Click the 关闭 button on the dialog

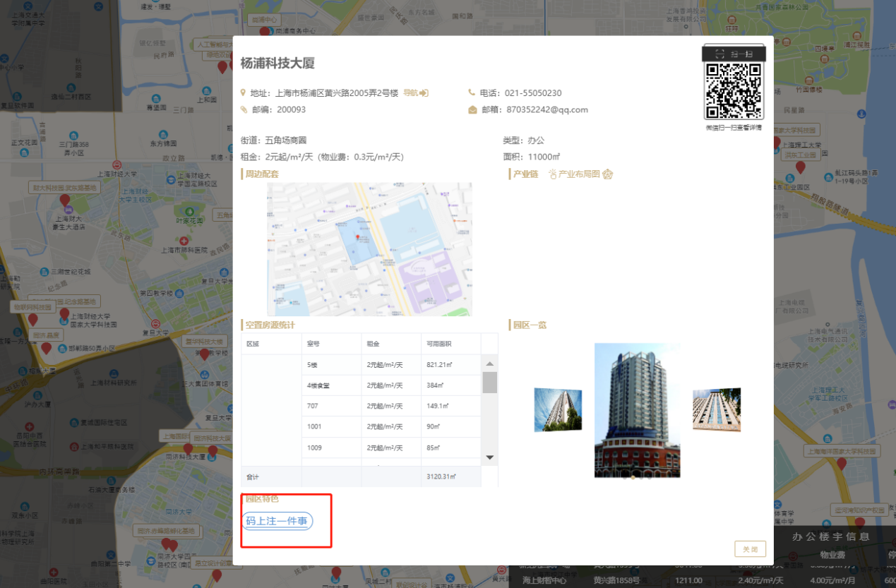pyautogui.click(x=750, y=548)
